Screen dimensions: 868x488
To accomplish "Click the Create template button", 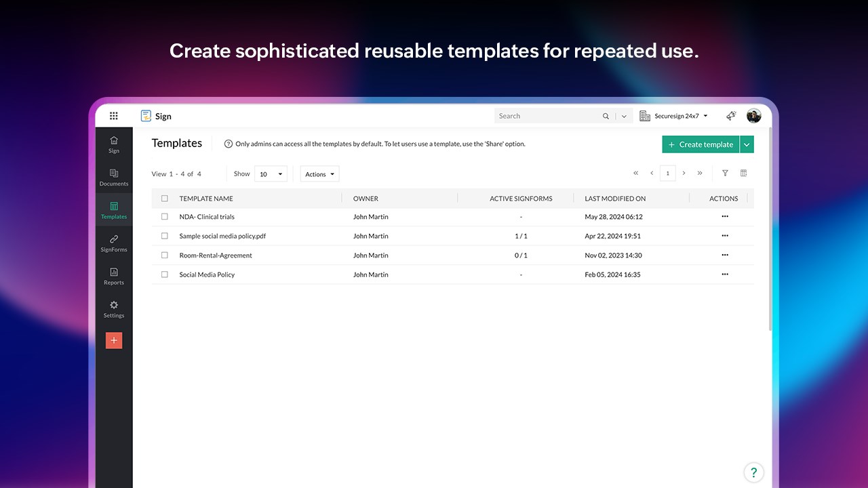I will [x=701, y=144].
